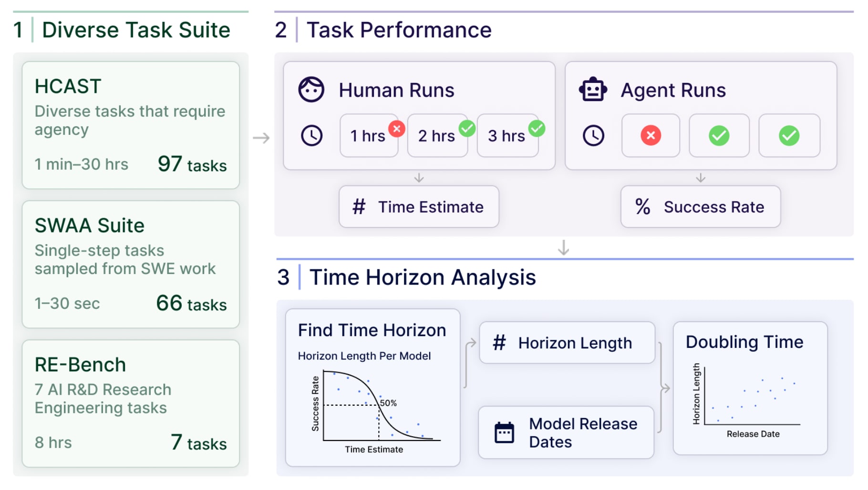Click the green checkmark badge on 2 hrs
868x490 pixels.
click(x=467, y=128)
